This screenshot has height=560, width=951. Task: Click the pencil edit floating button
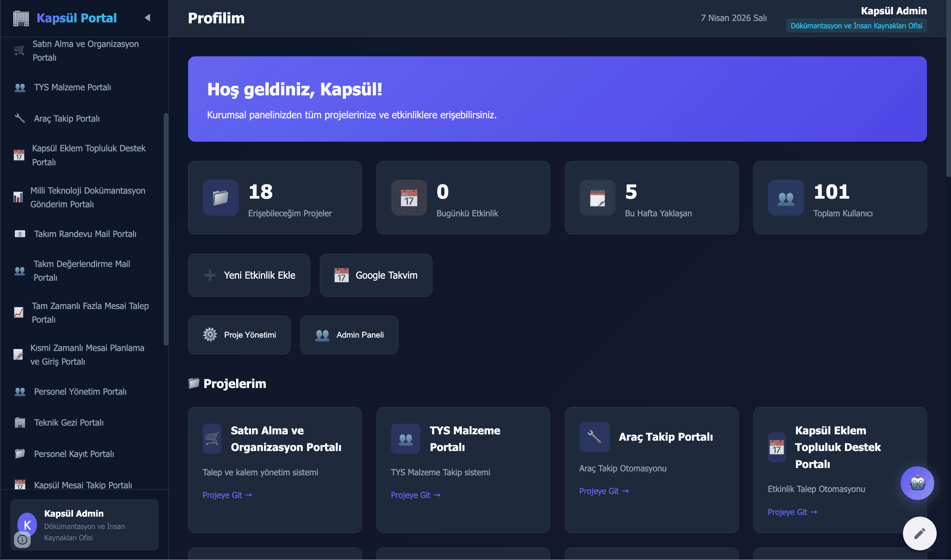click(x=919, y=533)
